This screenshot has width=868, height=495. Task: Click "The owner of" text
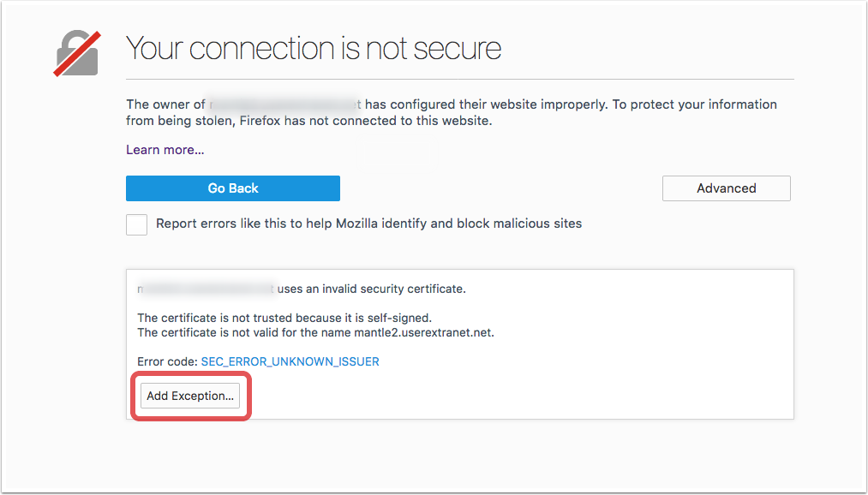[165, 104]
